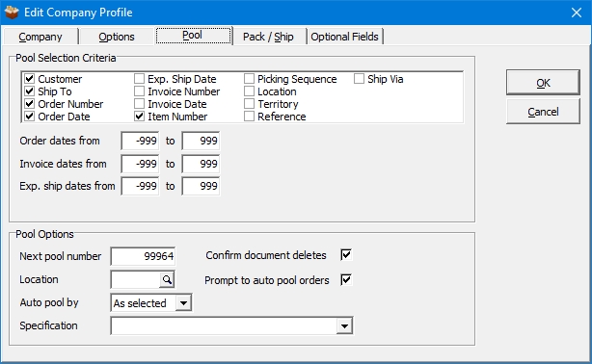The height and width of the screenshot is (364, 592).
Task: Click the 'Invoice dates from' label
Action: pyautogui.click(x=63, y=164)
